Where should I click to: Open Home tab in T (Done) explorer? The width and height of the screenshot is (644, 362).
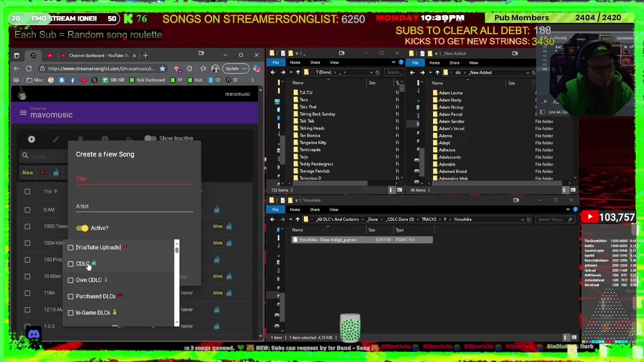coord(295,63)
